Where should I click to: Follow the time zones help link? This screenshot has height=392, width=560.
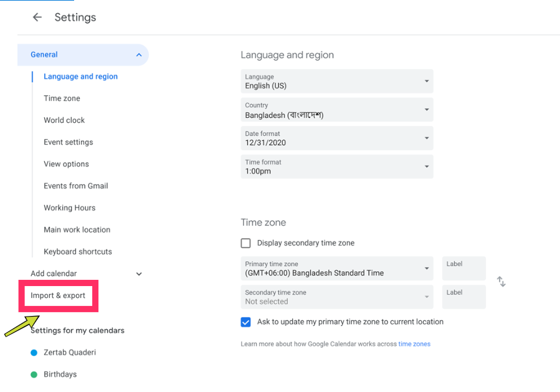coord(414,344)
